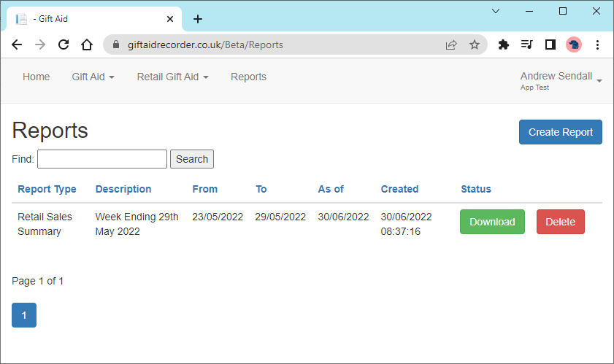
Task: Click the Create Report button
Action: tap(561, 132)
